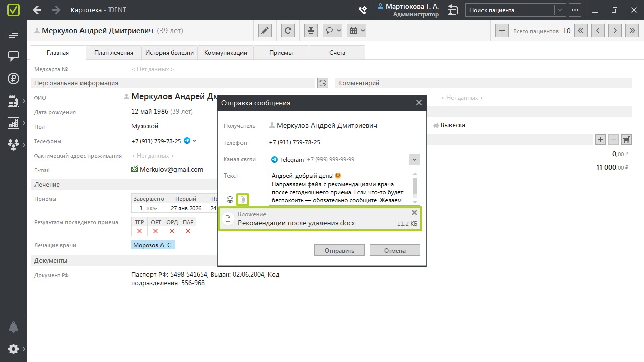Screen dimensions: 644x362
Task: Switch to the План лечения tab
Action: tap(114, 53)
